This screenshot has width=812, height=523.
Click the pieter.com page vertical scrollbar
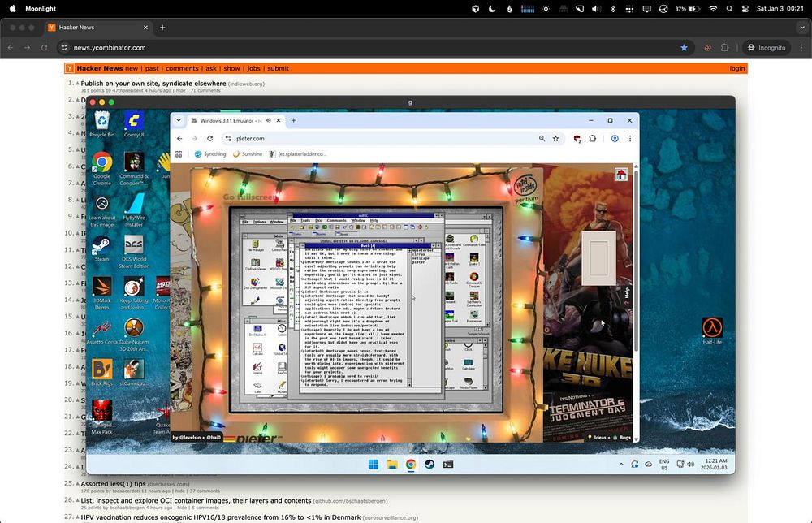(636, 259)
